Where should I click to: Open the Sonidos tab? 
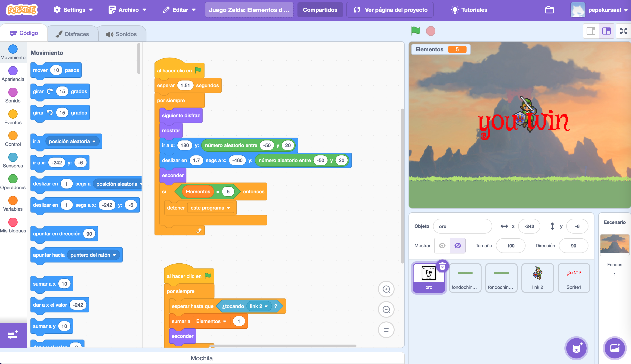point(122,34)
